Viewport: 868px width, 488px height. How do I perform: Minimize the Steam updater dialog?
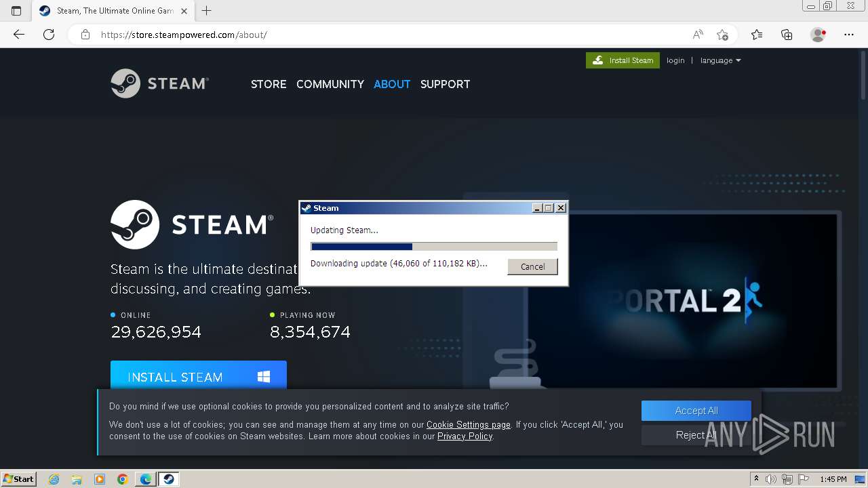[538, 208]
